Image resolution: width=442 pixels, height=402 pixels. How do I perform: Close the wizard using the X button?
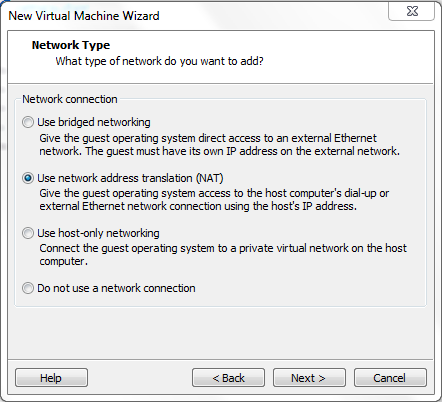click(x=412, y=11)
